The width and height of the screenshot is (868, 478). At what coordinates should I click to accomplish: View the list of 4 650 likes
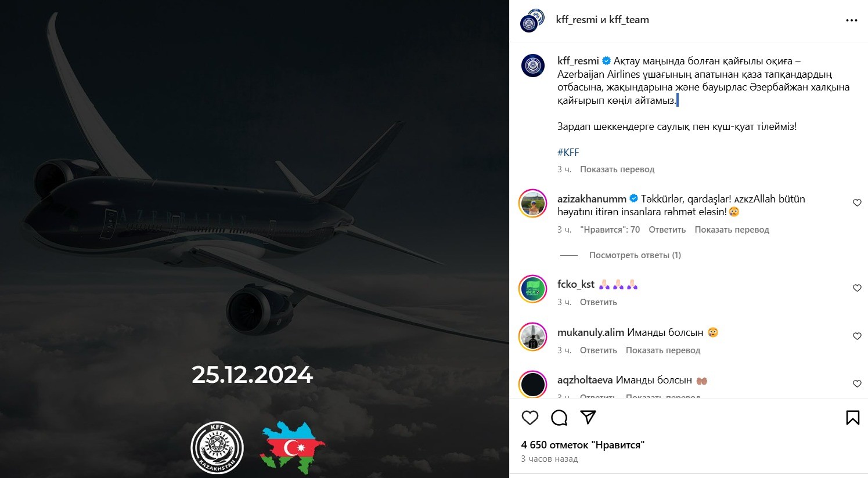click(x=583, y=445)
